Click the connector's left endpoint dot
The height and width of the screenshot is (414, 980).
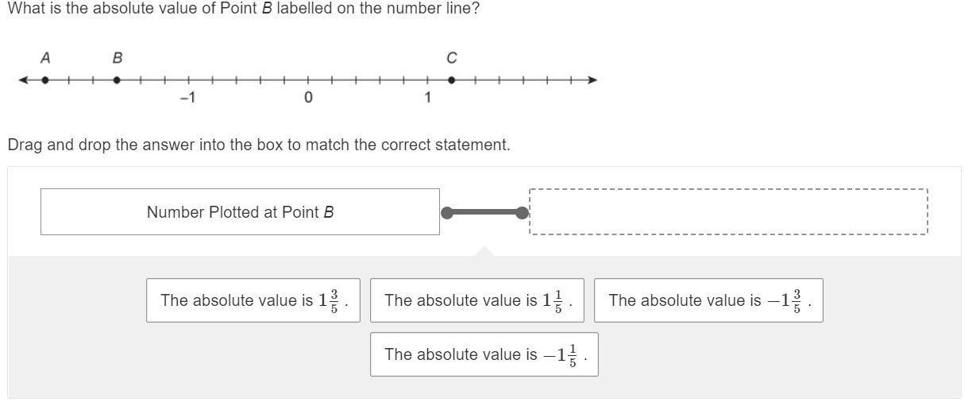click(x=447, y=213)
